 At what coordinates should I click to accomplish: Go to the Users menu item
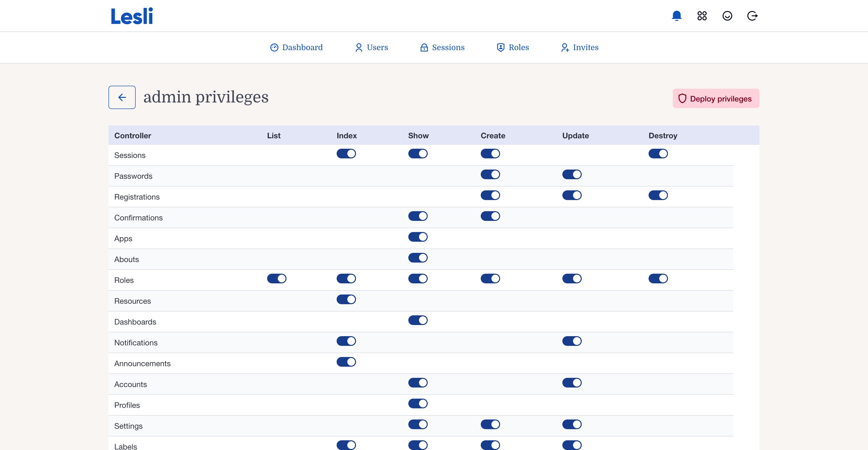[372, 47]
